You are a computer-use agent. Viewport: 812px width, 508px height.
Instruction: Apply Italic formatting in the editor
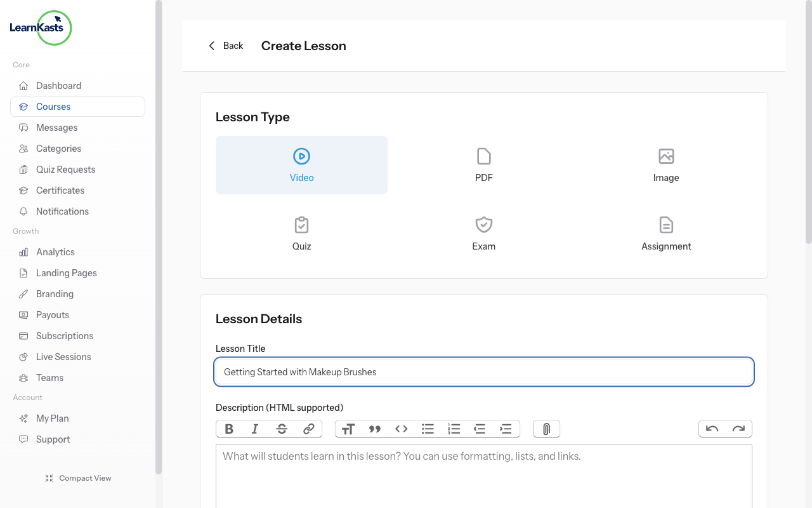point(254,429)
